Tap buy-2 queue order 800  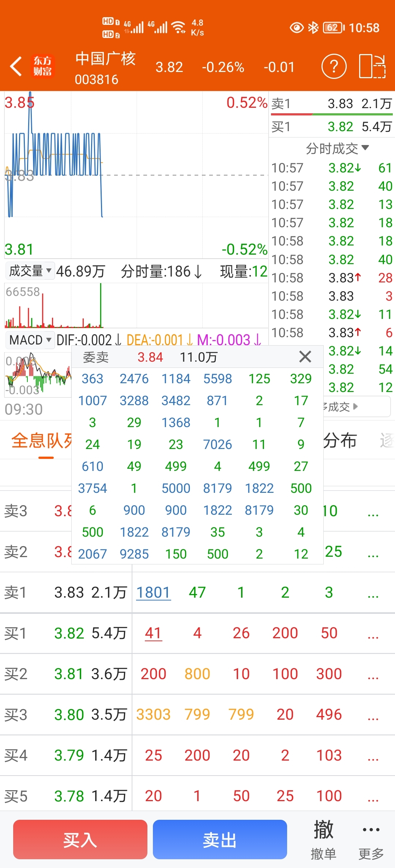(x=197, y=674)
